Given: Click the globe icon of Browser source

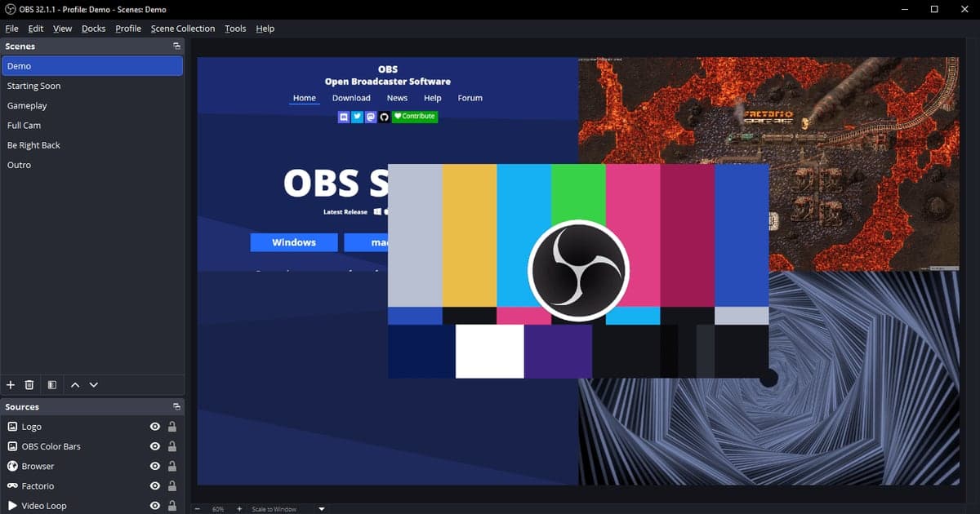Looking at the screenshot, I should point(12,466).
